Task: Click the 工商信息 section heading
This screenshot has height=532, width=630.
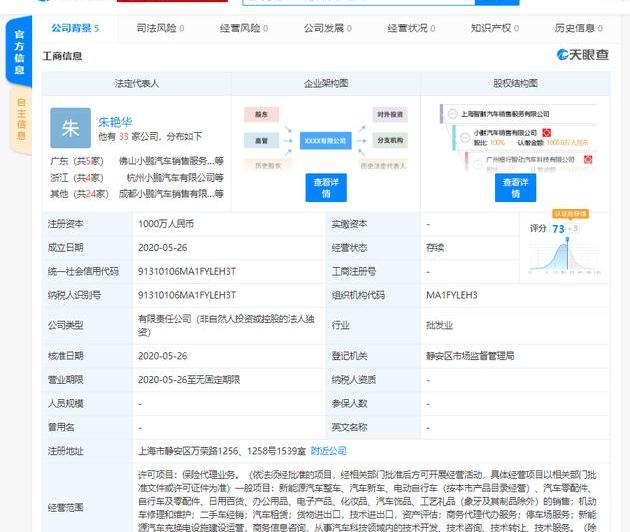Action: tap(62, 56)
